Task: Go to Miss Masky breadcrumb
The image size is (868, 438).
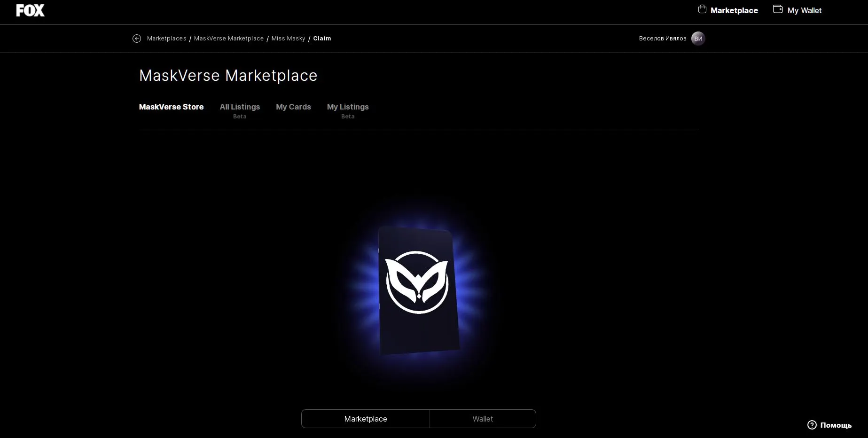Action: click(x=289, y=39)
